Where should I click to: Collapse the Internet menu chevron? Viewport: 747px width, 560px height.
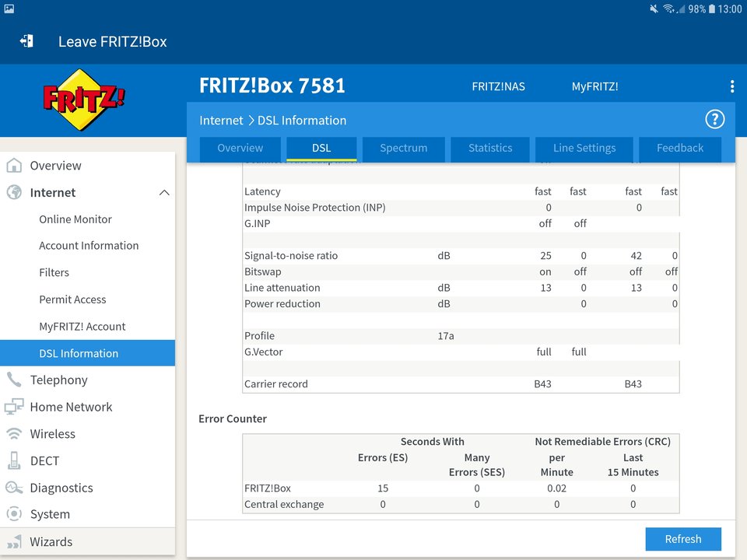164,192
